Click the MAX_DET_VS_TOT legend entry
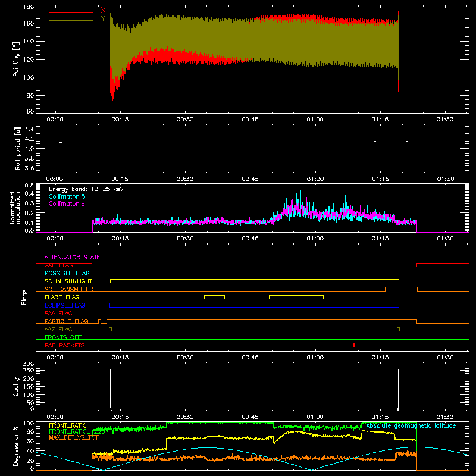 pyautogui.click(x=74, y=437)
